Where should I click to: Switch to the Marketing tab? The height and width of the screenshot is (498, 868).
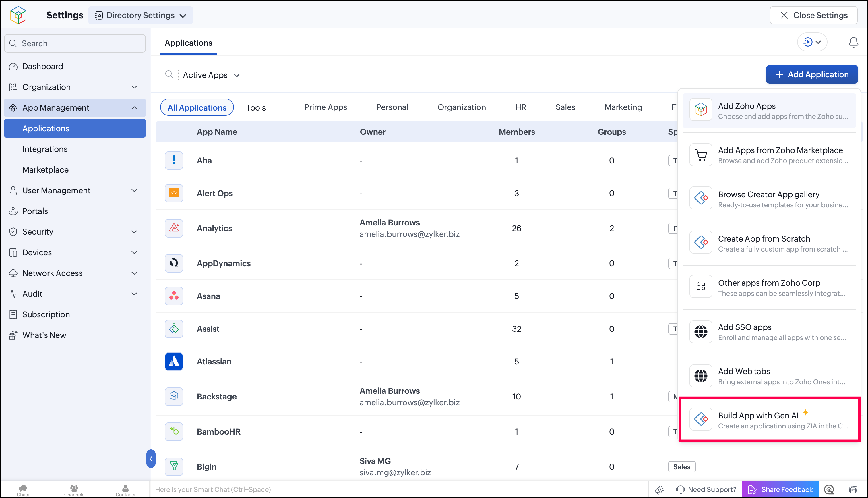(623, 107)
